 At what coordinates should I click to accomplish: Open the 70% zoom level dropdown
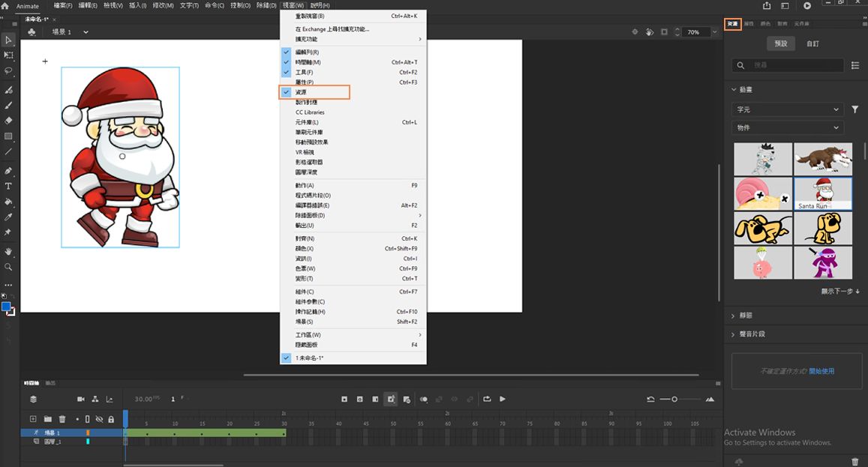click(x=715, y=32)
